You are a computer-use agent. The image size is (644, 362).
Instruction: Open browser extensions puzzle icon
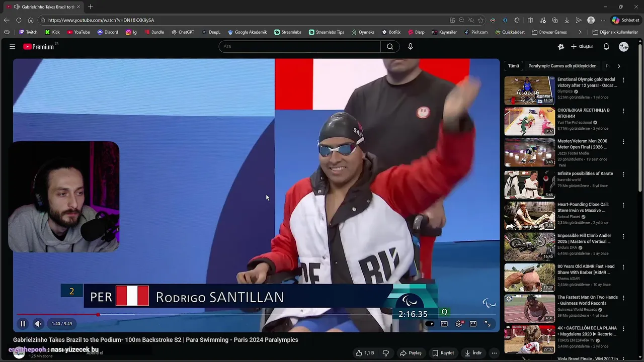(x=517, y=20)
